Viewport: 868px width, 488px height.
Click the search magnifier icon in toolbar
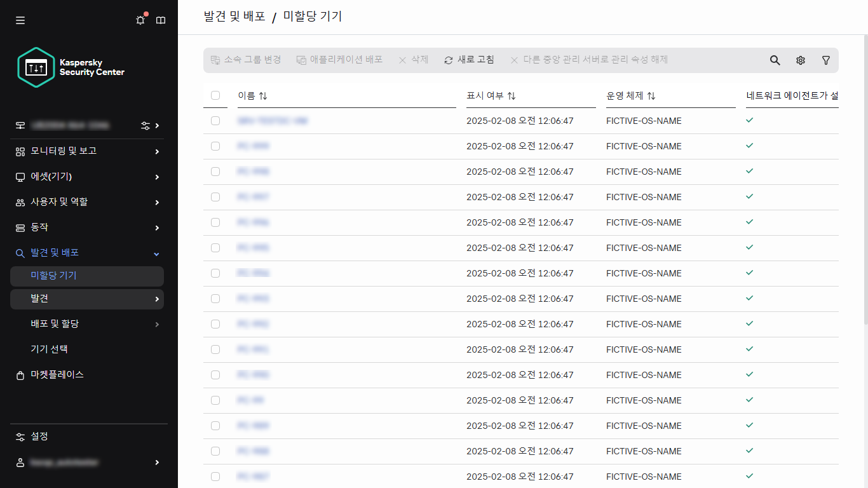click(775, 60)
